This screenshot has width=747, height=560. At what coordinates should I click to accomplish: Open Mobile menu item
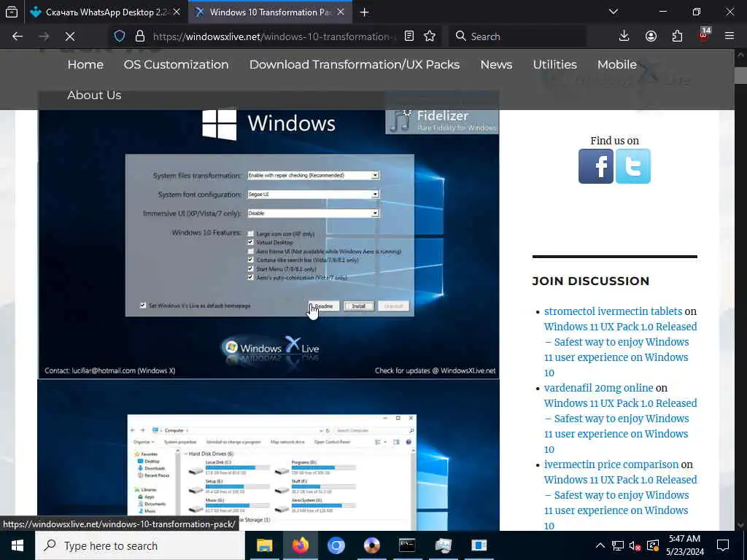617,65
